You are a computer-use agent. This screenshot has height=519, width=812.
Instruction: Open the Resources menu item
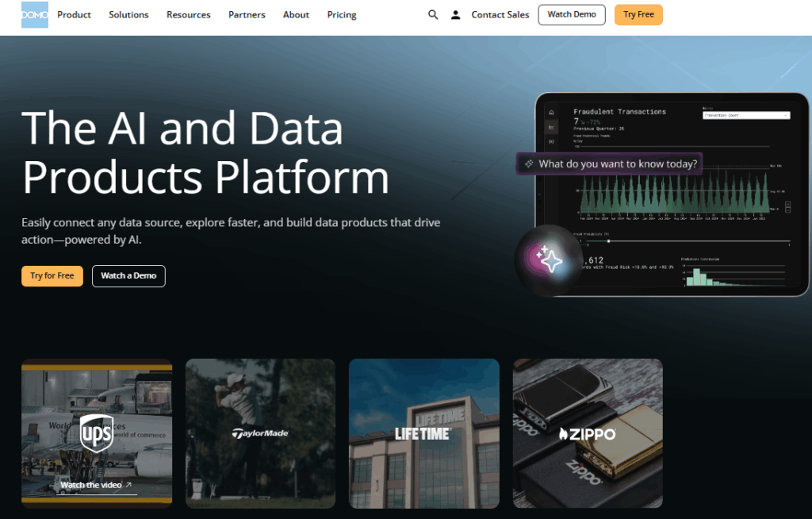[189, 14]
